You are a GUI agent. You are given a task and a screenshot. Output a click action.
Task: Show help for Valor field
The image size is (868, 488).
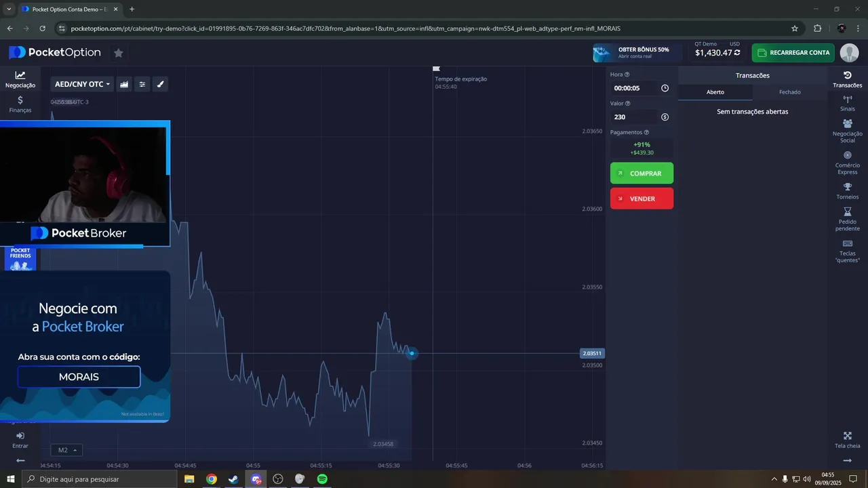click(x=627, y=104)
